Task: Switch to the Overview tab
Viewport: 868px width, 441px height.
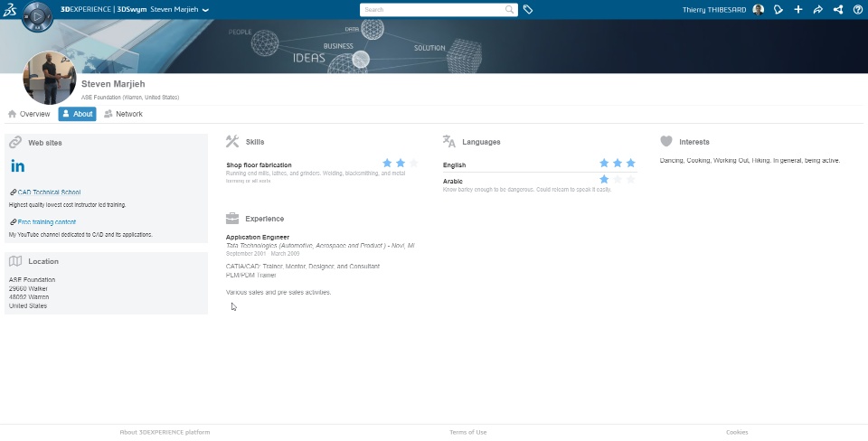Action: tap(29, 114)
